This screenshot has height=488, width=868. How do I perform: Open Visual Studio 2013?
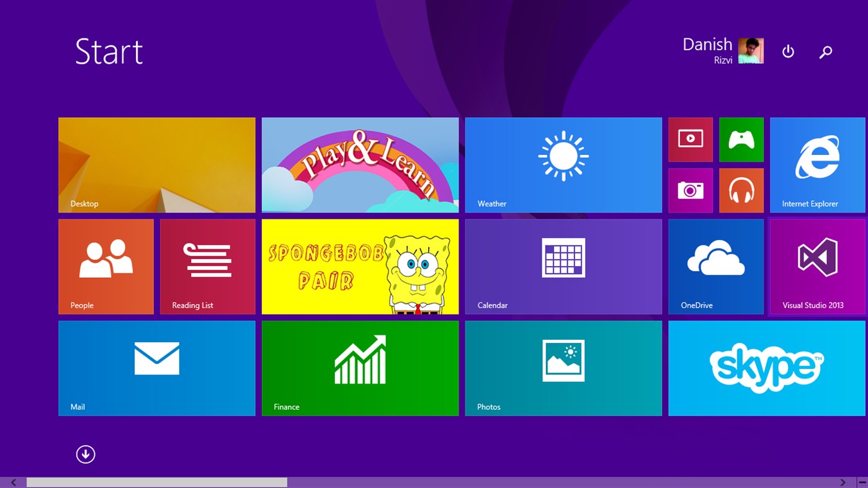tap(817, 266)
